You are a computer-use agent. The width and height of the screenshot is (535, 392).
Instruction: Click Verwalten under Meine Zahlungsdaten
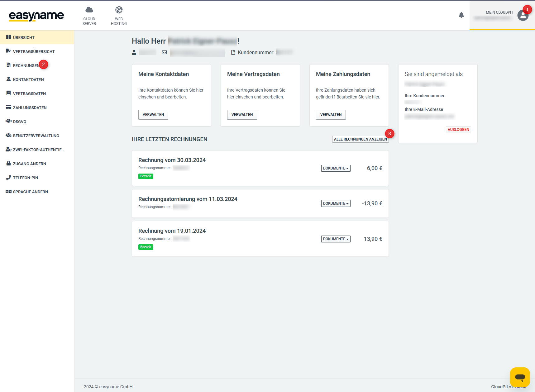pos(331,115)
